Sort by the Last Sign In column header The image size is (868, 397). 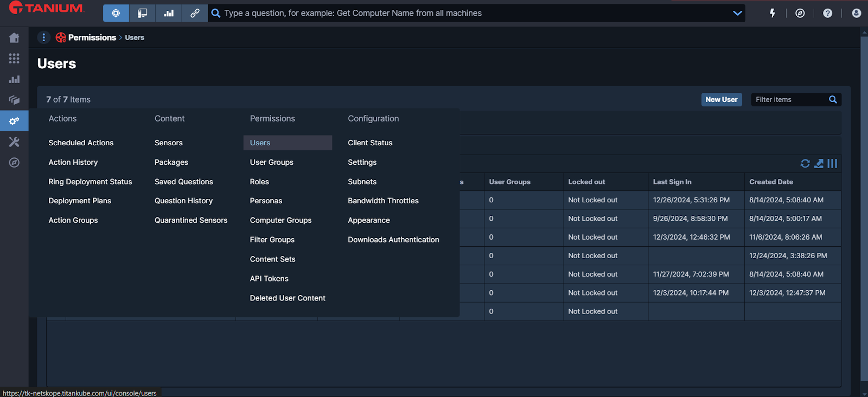672,182
